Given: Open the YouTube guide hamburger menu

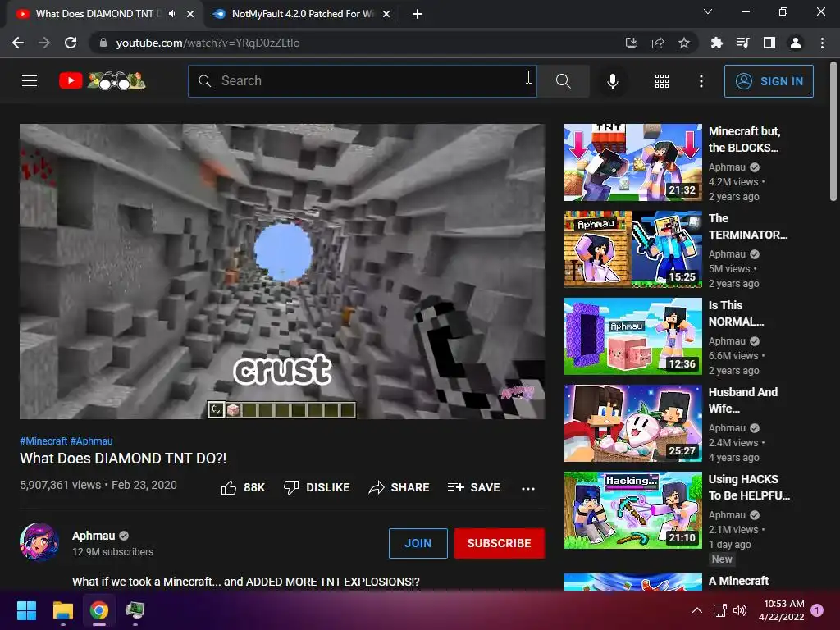Looking at the screenshot, I should (30, 81).
